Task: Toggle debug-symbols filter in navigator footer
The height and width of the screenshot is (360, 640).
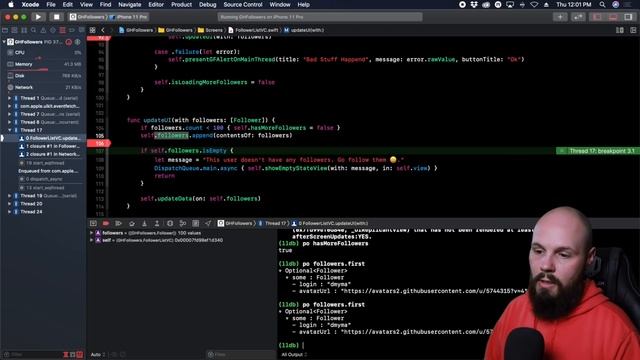Action: coord(73,355)
